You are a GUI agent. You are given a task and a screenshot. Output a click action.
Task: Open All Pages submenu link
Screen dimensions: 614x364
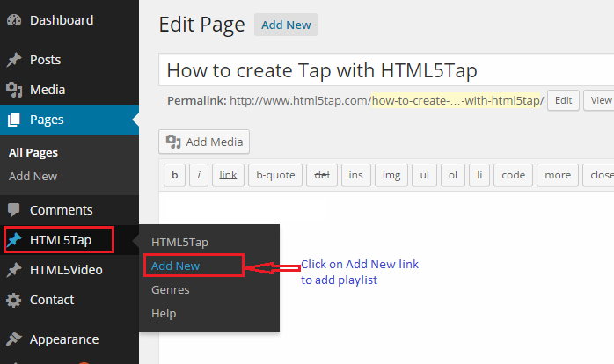(33, 153)
